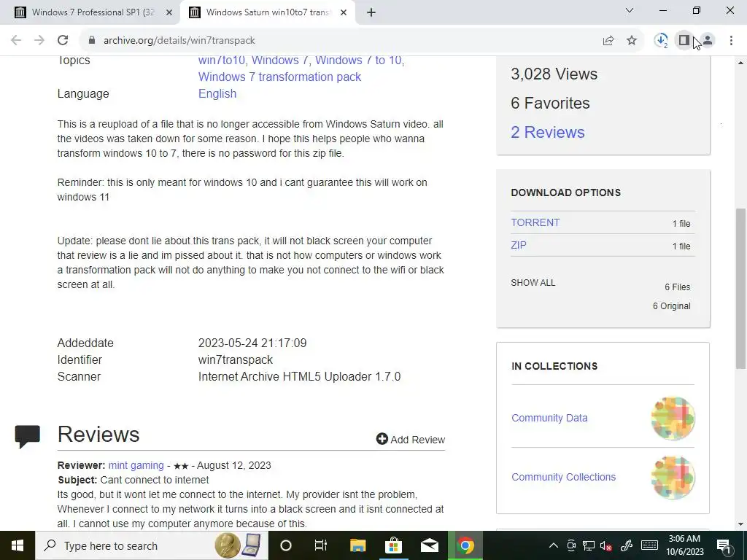747x560 pixels.
Task: Click Type here to search box
Action: [152, 545]
